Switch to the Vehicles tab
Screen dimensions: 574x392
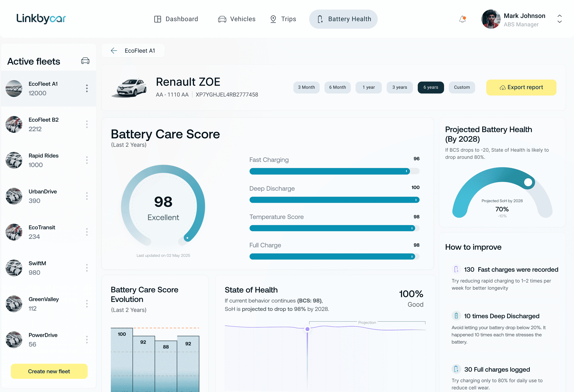click(x=237, y=19)
